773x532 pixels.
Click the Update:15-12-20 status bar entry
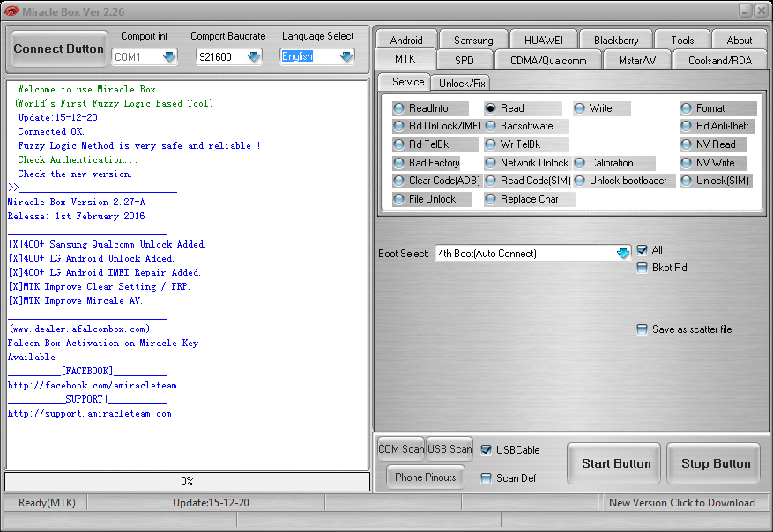coord(211,502)
